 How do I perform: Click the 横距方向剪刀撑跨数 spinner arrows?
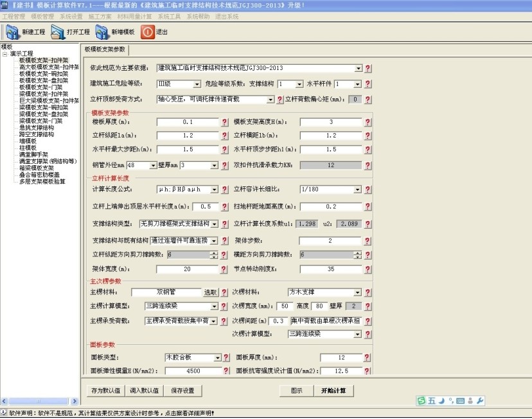coord(357,254)
